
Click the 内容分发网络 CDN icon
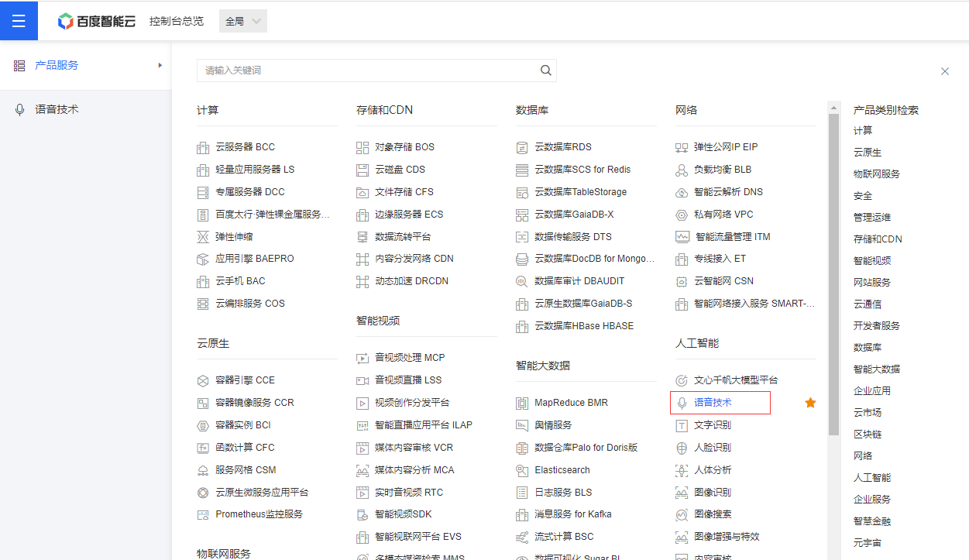click(363, 259)
